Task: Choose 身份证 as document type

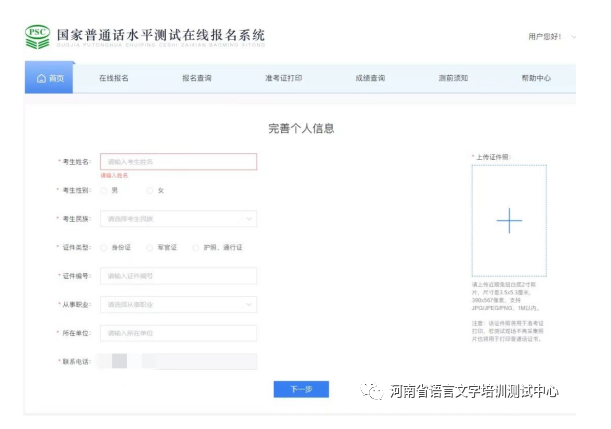Action: point(104,248)
